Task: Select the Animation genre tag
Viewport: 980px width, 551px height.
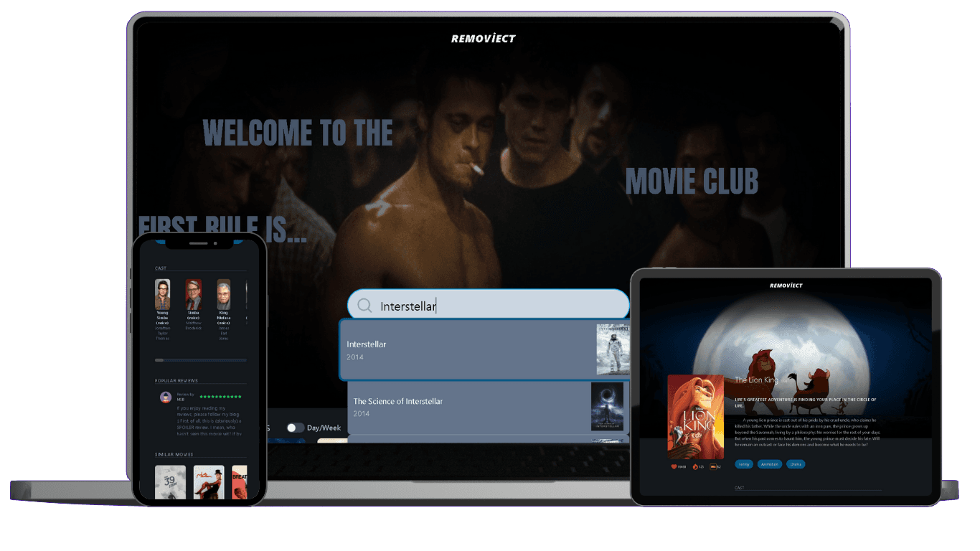Action: click(770, 464)
